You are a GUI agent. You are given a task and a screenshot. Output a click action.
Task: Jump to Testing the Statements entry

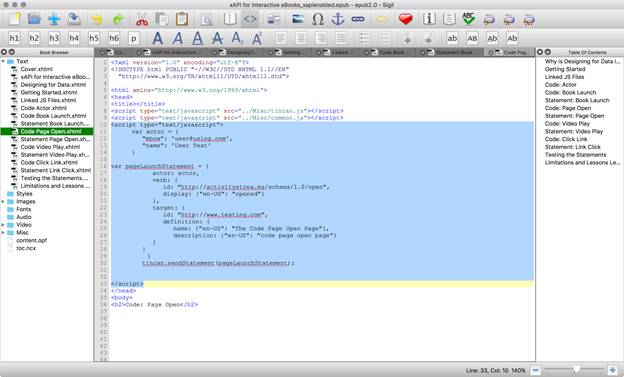coord(575,155)
